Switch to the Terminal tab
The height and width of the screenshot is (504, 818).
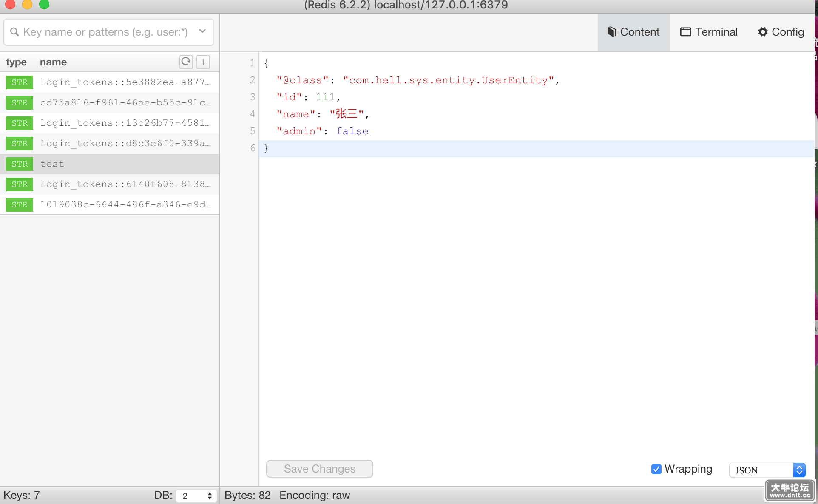(709, 32)
